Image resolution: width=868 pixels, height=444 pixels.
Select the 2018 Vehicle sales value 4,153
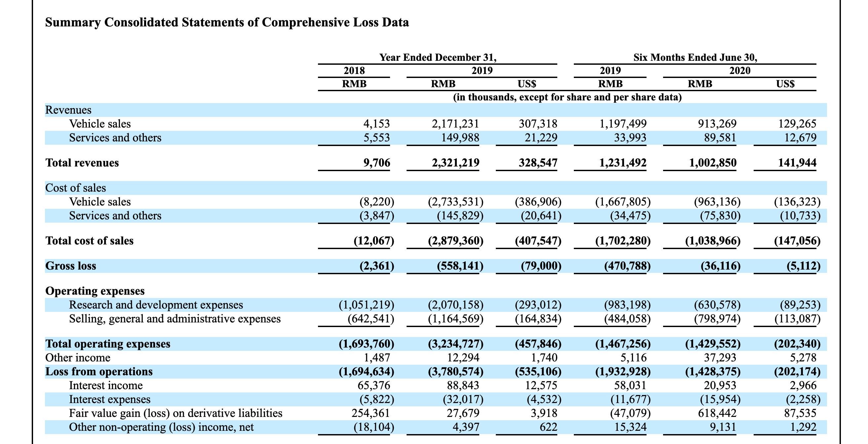point(376,124)
